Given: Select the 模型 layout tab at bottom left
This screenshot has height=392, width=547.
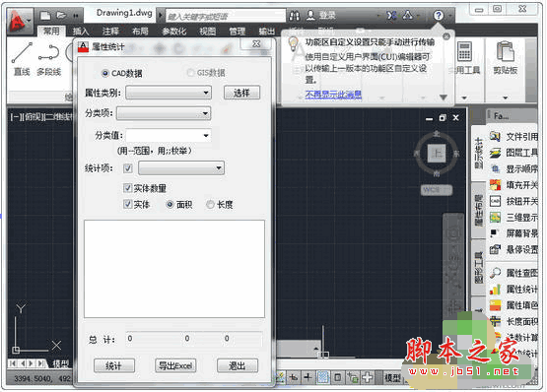Looking at the screenshot, I should [x=60, y=363].
